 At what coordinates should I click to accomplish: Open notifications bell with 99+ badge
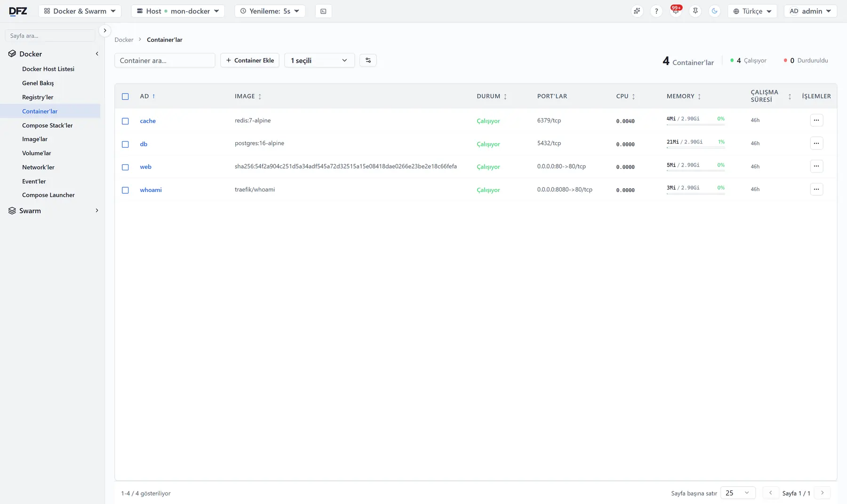pos(676,11)
